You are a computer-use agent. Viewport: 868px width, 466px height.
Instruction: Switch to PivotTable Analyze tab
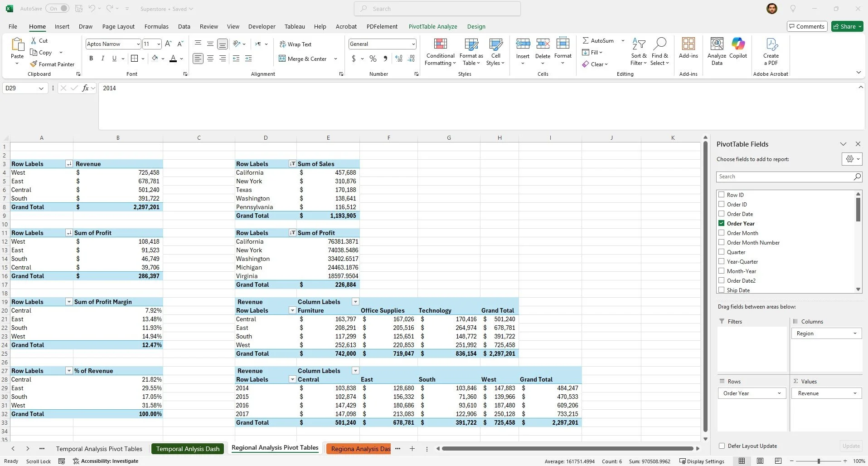point(433,26)
